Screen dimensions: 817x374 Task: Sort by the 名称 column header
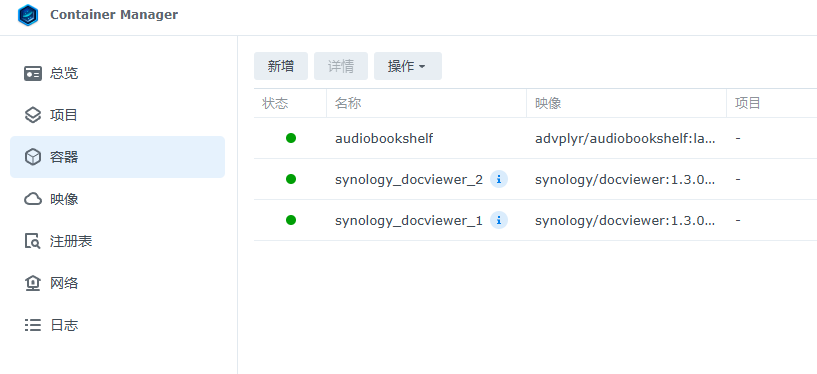(x=426, y=103)
